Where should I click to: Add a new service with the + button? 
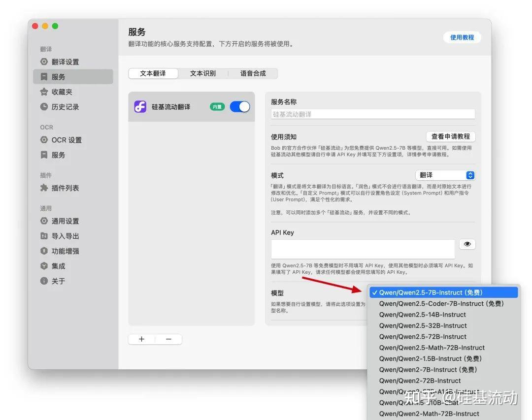coord(141,339)
